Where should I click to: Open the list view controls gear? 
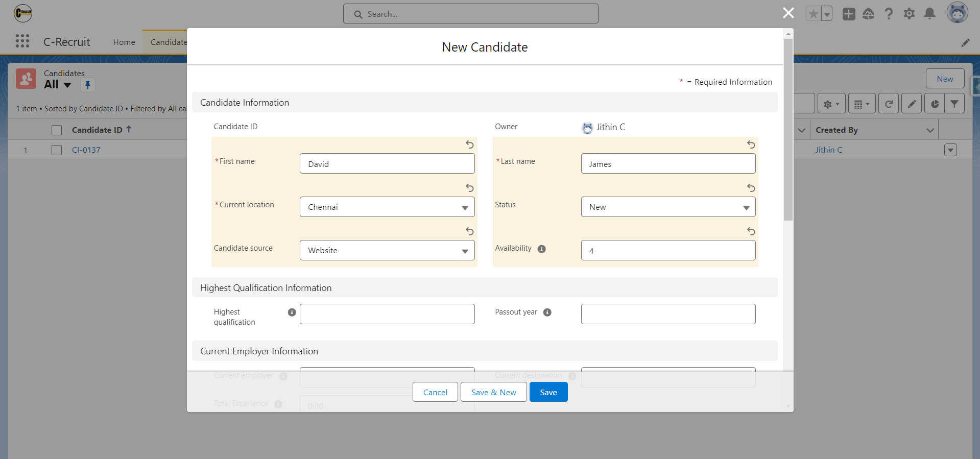(831, 104)
